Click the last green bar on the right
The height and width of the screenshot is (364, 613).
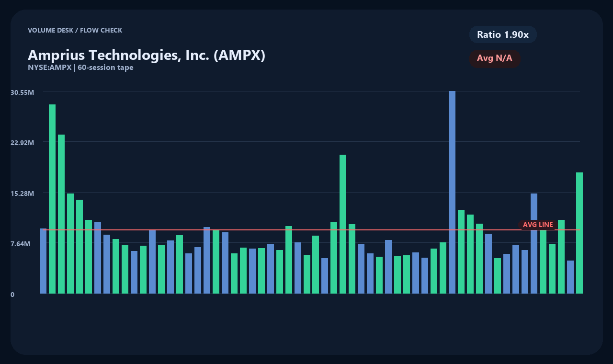[579, 233]
